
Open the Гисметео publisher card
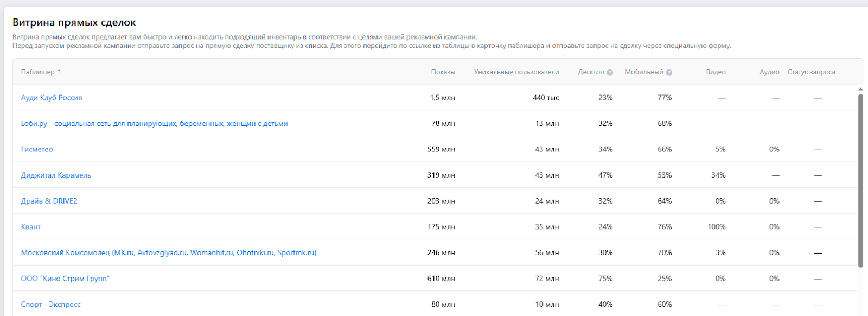tap(37, 149)
